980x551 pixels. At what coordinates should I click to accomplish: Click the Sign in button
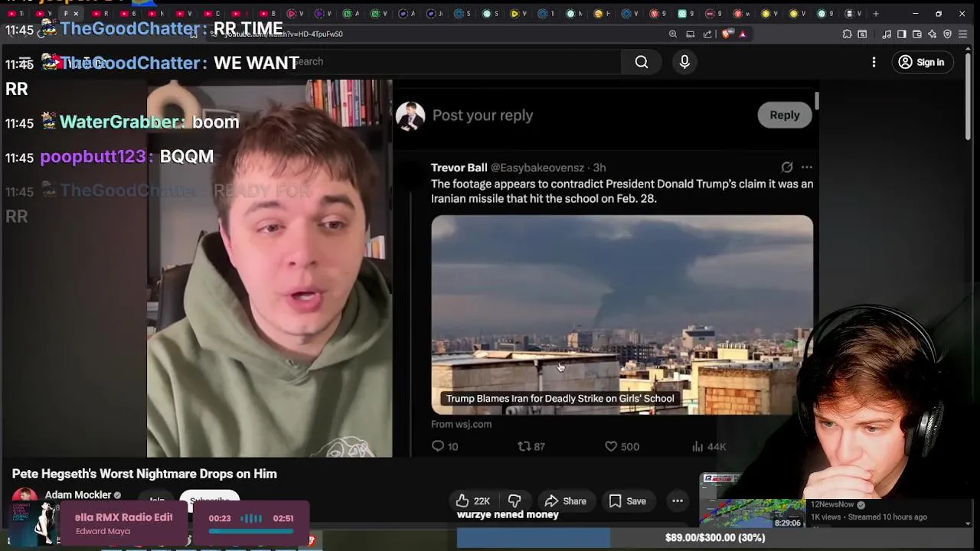click(x=922, y=62)
